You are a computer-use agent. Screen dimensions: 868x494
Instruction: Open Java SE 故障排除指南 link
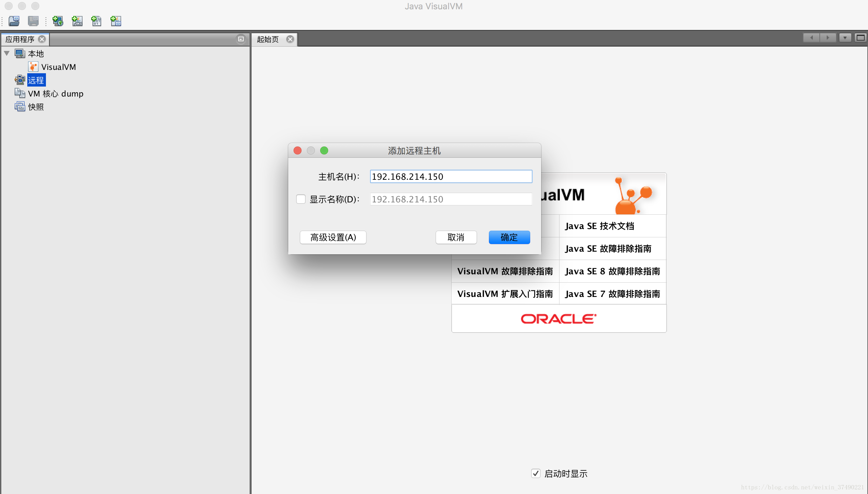tap(608, 249)
